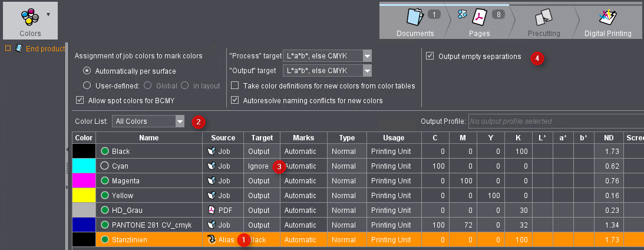Open the Precutting workflow step
The width and height of the screenshot is (644, 250).
click(543, 22)
